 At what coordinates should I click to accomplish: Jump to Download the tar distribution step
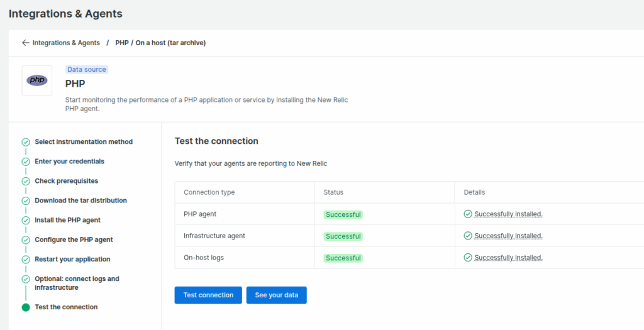(x=81, y=201)
